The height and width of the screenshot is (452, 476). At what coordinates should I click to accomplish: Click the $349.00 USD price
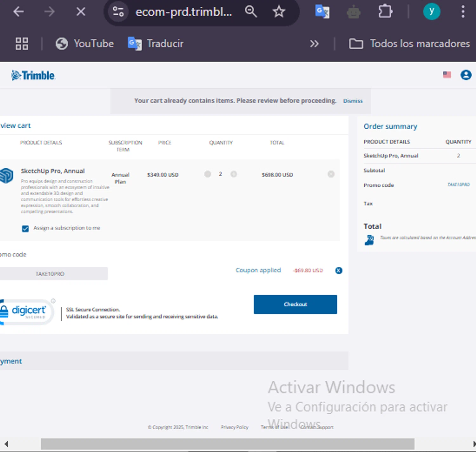point(163,175)
